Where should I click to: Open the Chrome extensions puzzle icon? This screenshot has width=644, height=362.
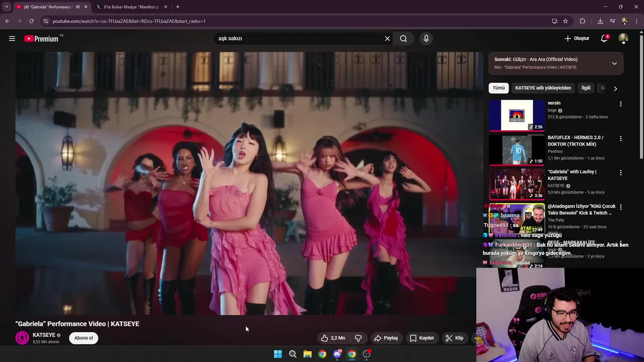tap(583, 21)
